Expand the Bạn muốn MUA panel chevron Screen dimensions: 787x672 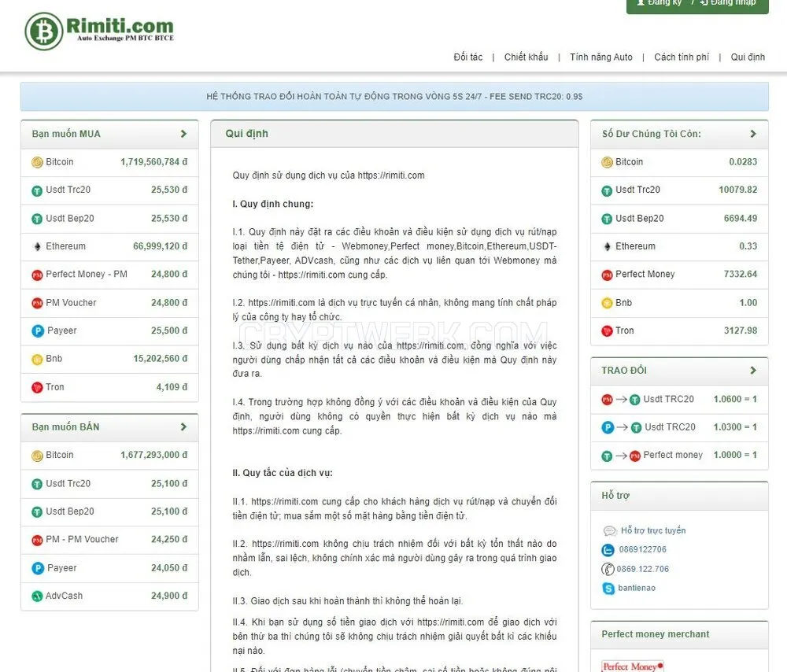(183, 134)
